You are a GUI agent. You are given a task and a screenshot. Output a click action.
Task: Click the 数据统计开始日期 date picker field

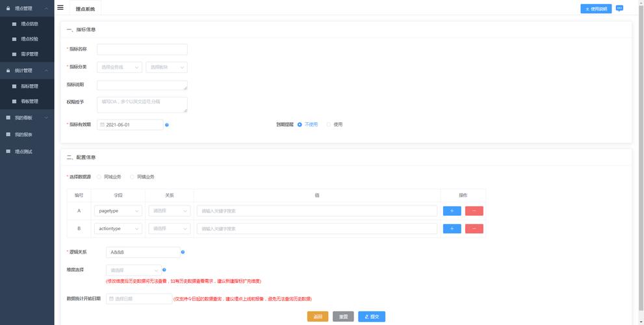point(139,299)
